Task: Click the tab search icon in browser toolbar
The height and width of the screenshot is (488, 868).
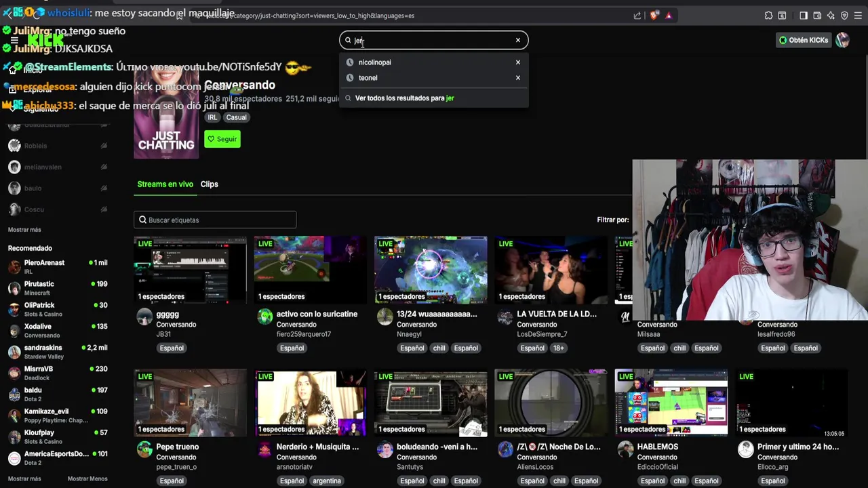Action: [x=782, y=16]
